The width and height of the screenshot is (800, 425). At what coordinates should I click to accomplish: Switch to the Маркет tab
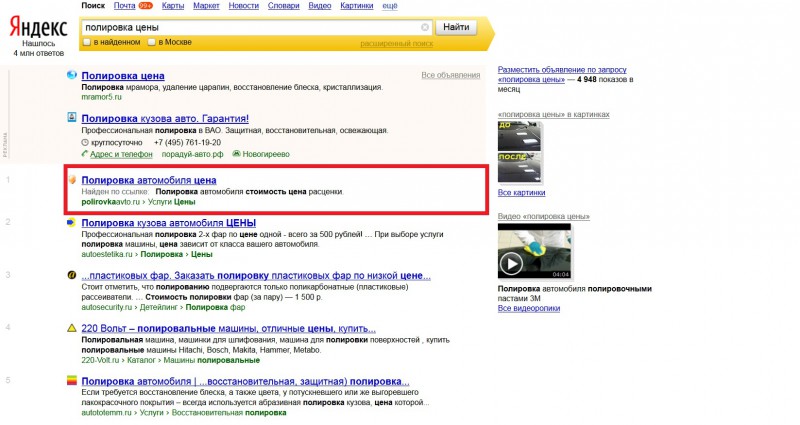(x=206, y=6)
